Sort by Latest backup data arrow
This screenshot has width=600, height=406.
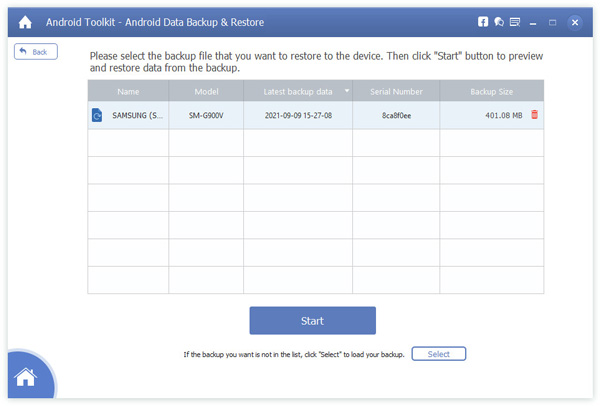click(x=347, y=91)
